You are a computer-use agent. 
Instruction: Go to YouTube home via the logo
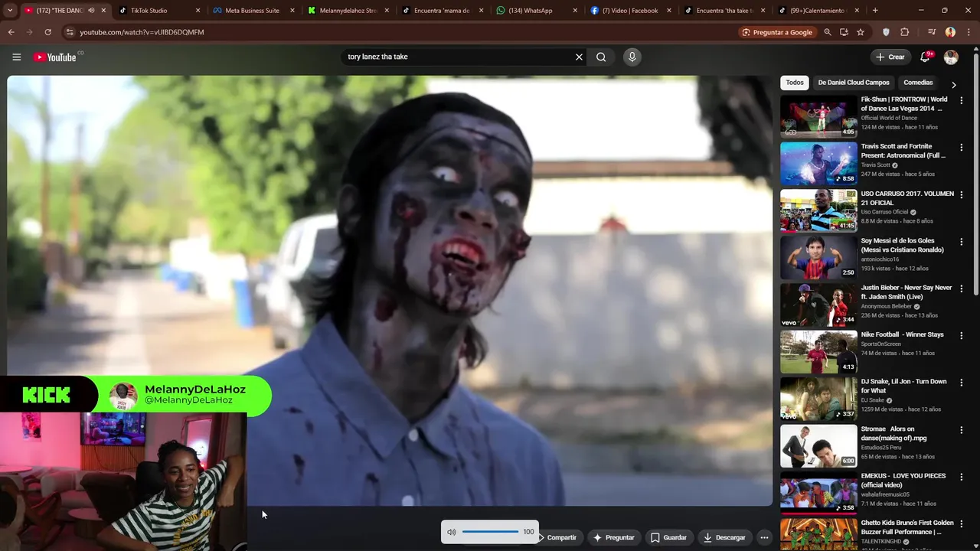click(x=55, y=57)
